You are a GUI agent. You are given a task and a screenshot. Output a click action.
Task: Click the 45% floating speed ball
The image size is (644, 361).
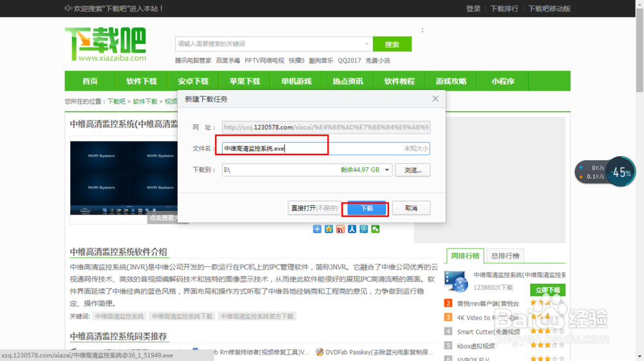pyautogui.click(x=621, y=171)
